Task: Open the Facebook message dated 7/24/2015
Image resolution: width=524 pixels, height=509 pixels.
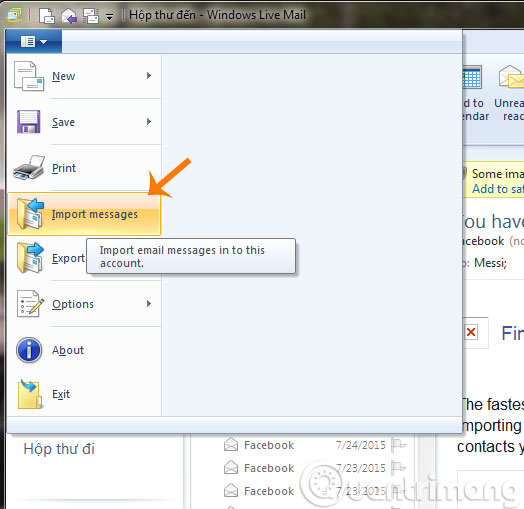Action: (x=314, y=445)
